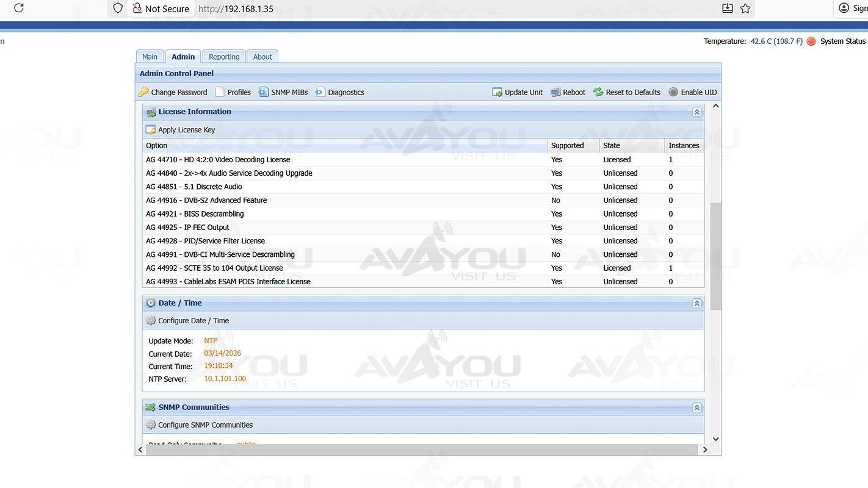The width and height of the screenshot is (868, 488).
Task: Open Profiles from the admin toolbar
Action: click(x=233, y=92)
